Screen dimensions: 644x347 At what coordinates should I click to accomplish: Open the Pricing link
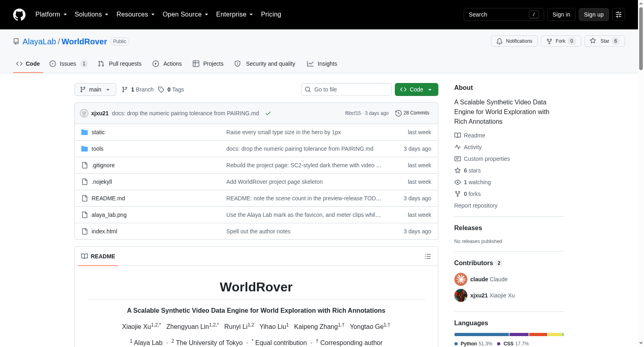point(271,15)
